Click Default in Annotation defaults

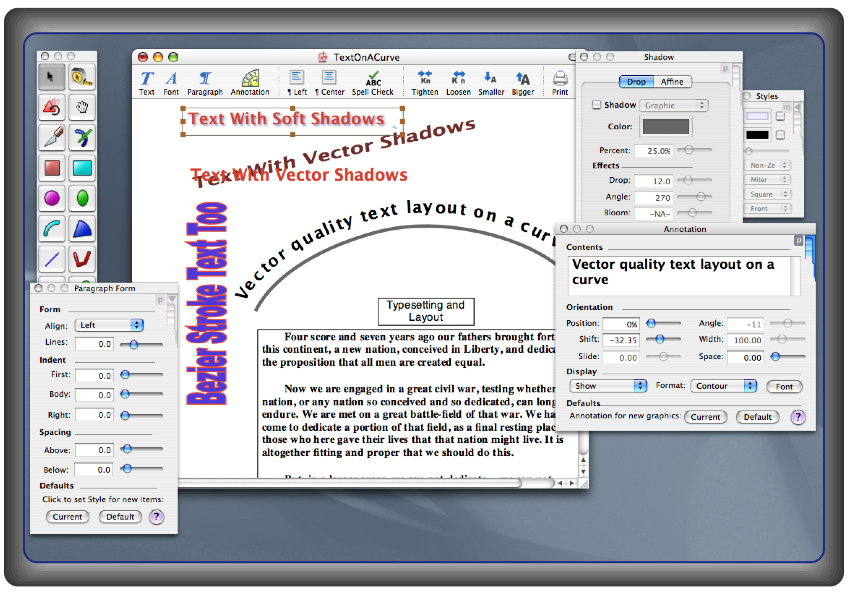(x=757, y=417)
